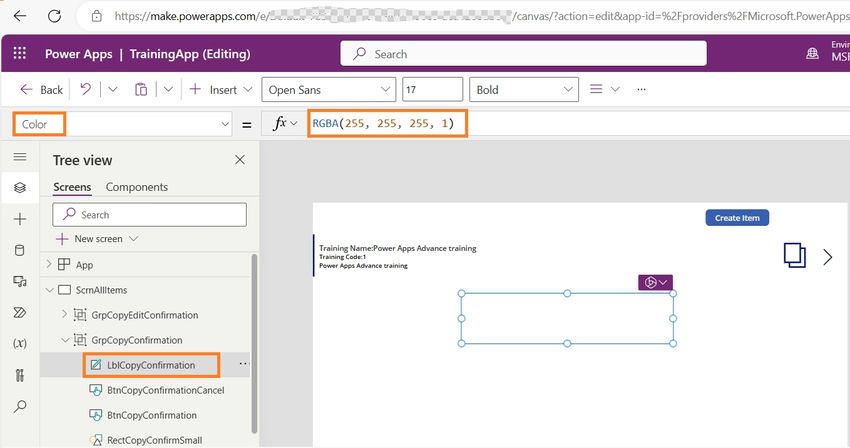
Task: Expand the App node in Tree view
Action: pos(49,264)
